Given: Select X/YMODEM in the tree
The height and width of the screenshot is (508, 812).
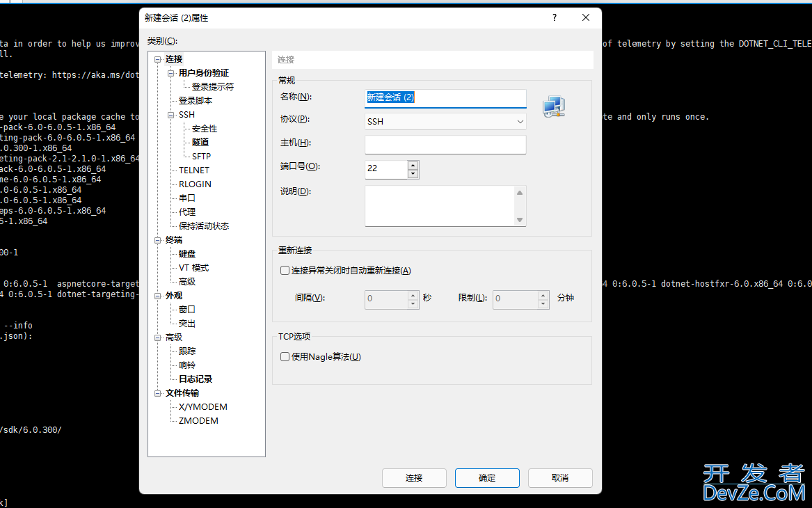Looking at the screenshot, I should coord(203,407).
